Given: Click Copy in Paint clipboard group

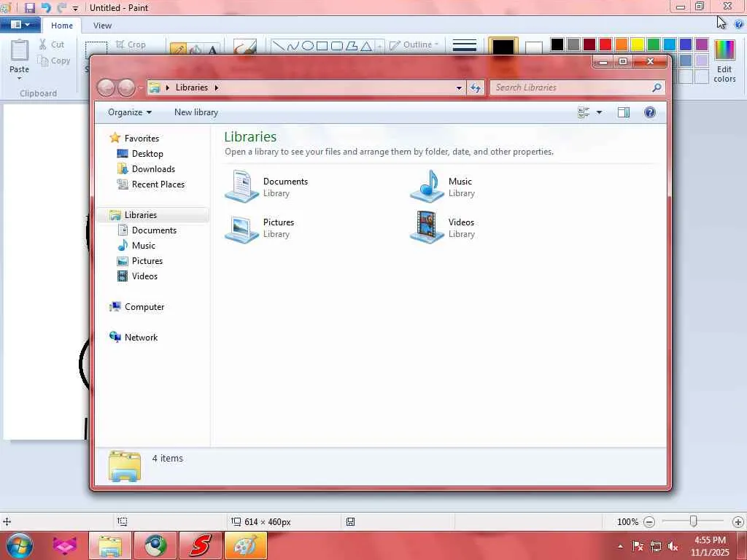Looking at the screenshot, I should (x=54, y=61).
